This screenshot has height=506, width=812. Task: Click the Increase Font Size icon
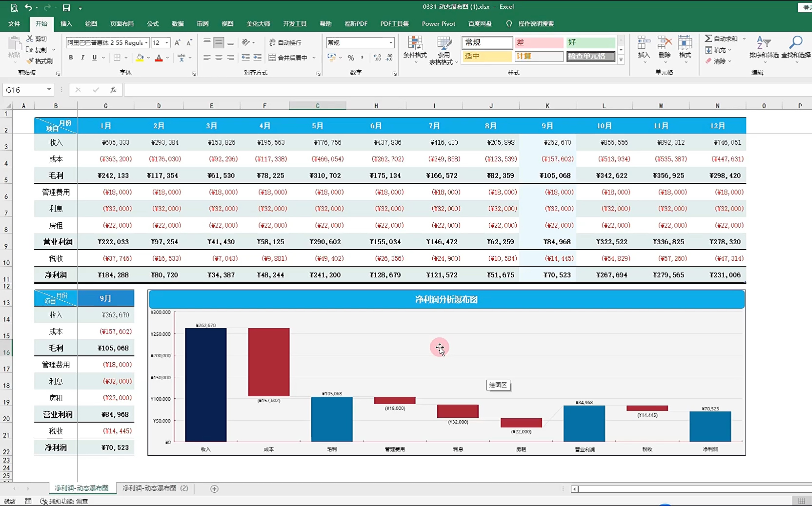[177, 43]
